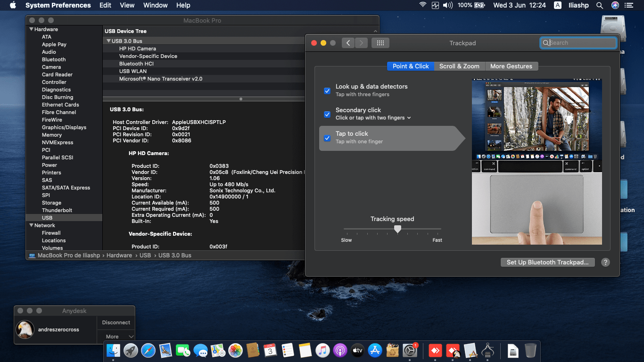Open the More Gestures tab
Image resolution: width=644 pixels, height=362 pixels.
pos(511,66)
